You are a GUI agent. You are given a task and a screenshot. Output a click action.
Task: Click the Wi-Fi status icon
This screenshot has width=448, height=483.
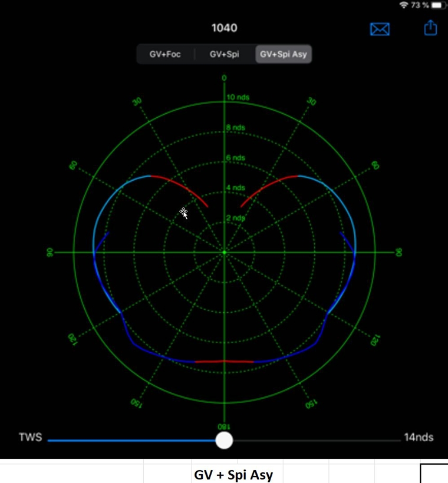point(404,5)
